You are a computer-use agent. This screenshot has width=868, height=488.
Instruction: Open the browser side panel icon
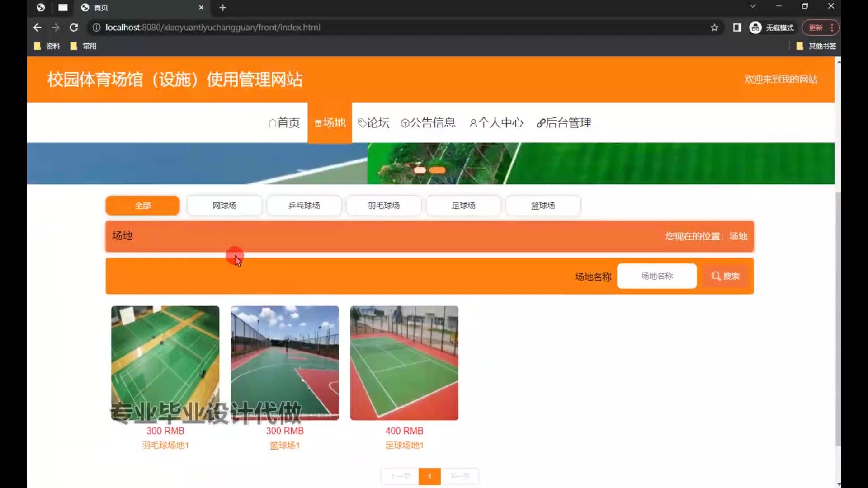(x=737, y=28)
